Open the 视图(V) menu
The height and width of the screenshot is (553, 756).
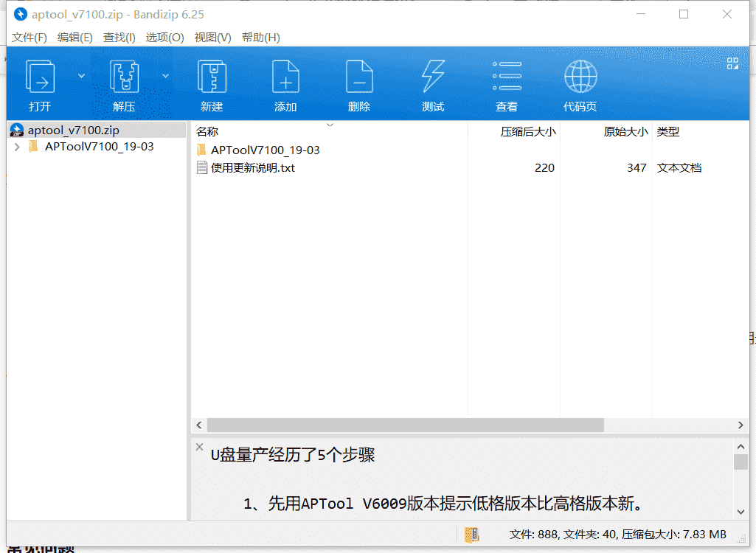212,37
